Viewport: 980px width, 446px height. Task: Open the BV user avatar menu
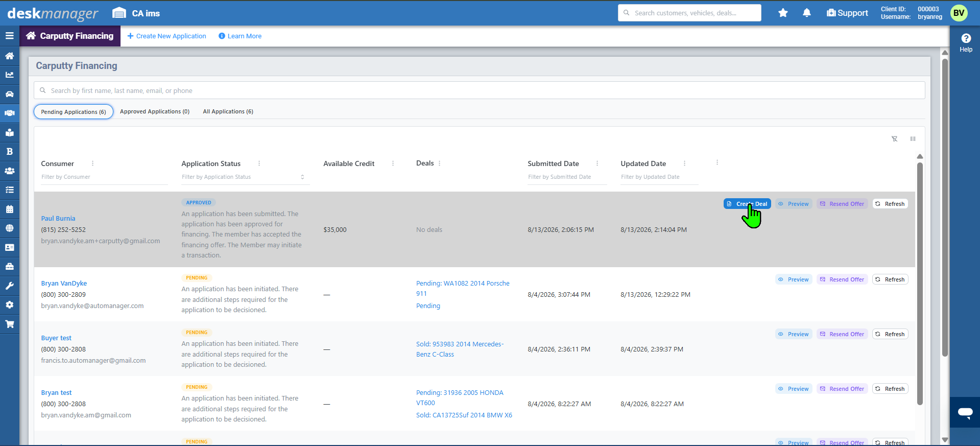point(959,13)
